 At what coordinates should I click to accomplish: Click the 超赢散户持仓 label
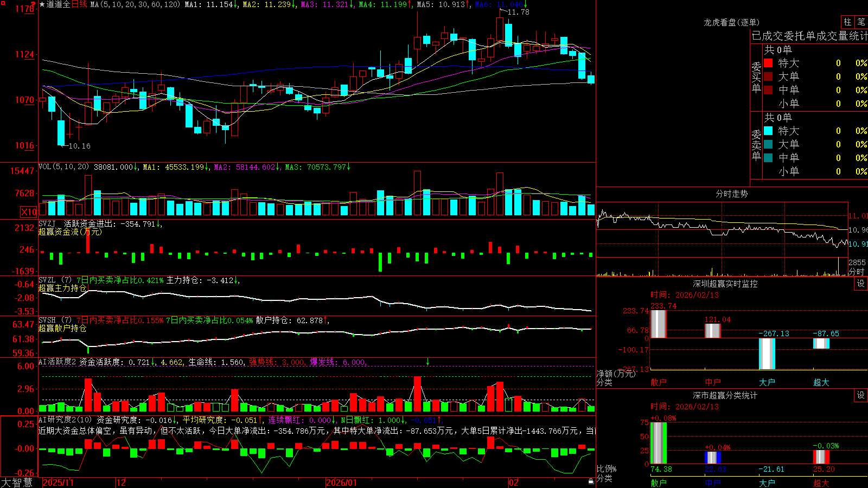point(62,329)
